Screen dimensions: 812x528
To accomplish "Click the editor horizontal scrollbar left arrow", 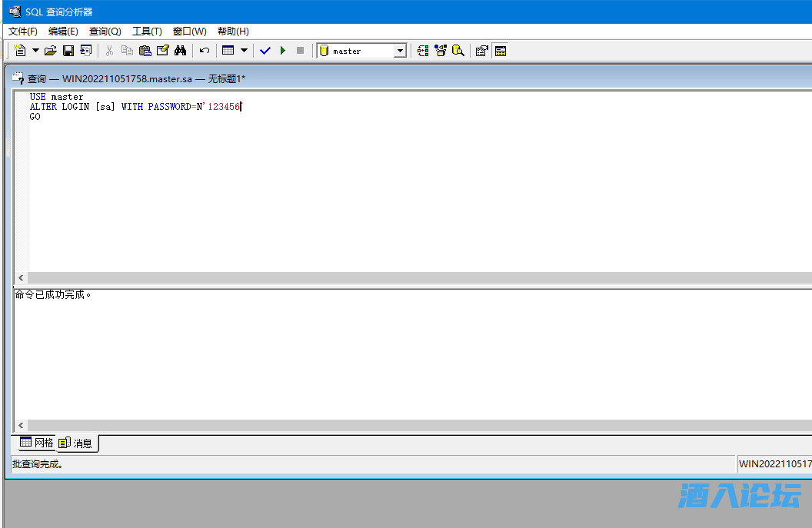I will coord(21,278).
